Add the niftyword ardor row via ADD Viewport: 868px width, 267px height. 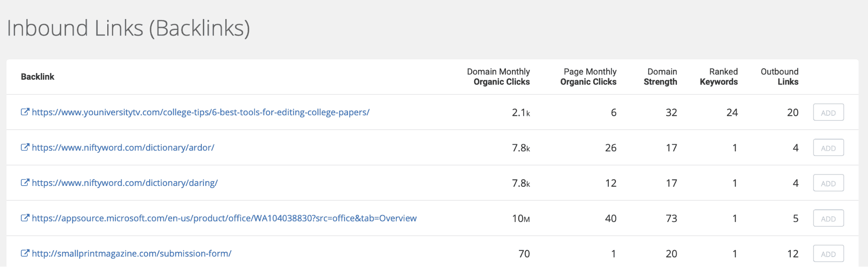click(828, 148)
